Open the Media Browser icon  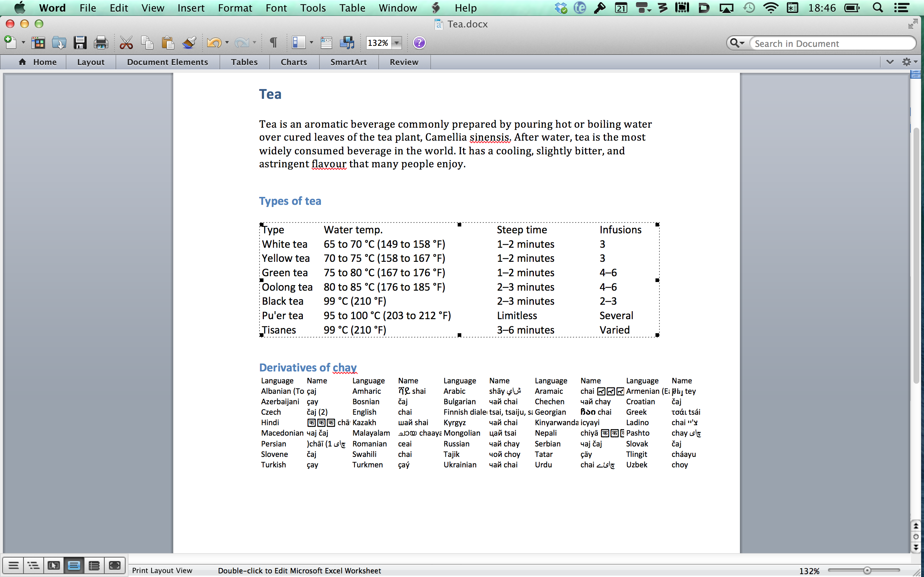[347, 43]
